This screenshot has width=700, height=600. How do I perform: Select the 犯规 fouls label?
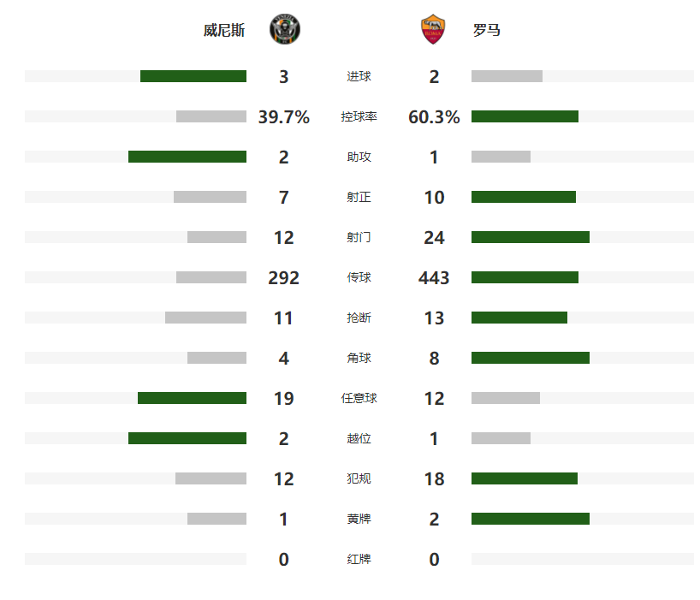(359, 478)
